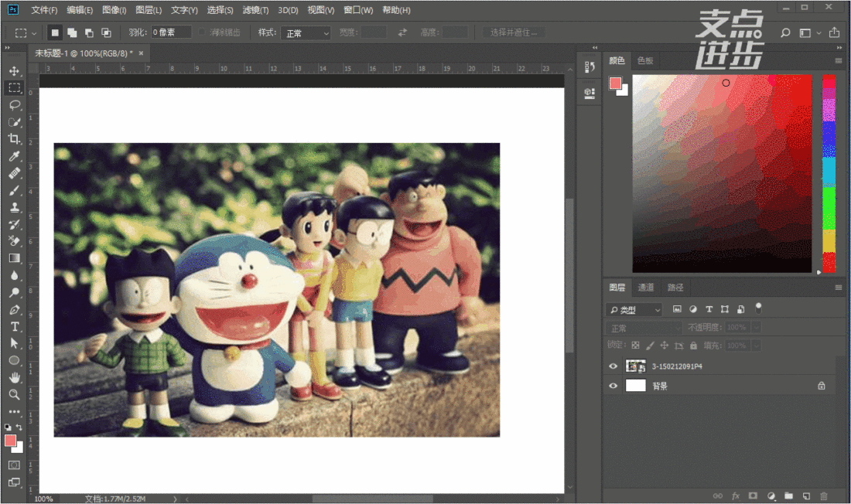
Task: Click the 羽化 feather input field
Action: (x=172, y=32)
